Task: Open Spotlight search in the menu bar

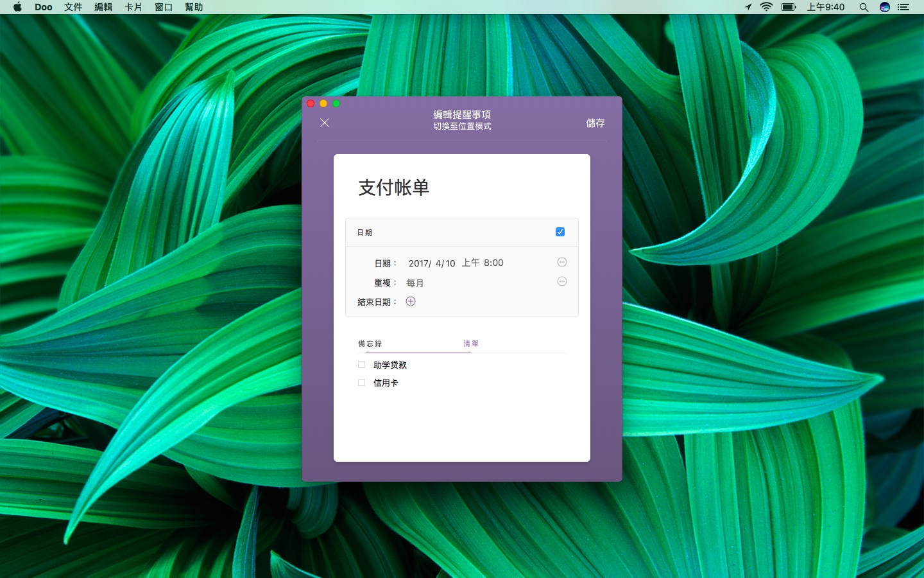Action: click(864, 7)
